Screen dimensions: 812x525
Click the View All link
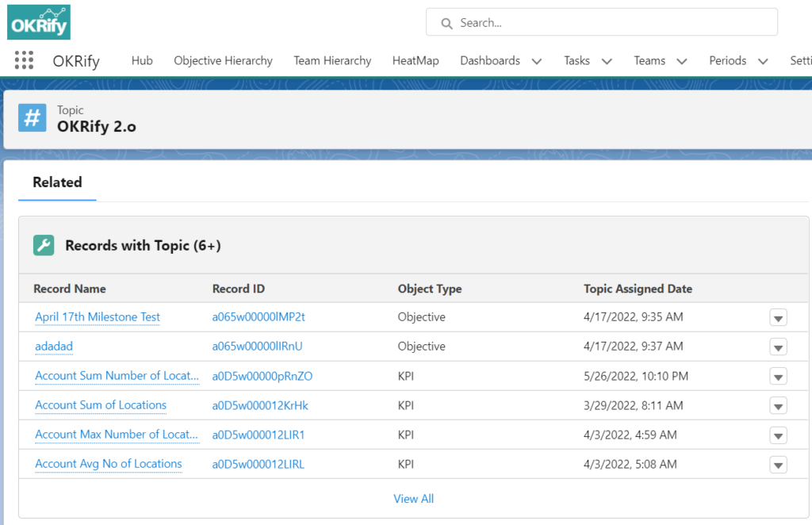(x=413, y=499)
